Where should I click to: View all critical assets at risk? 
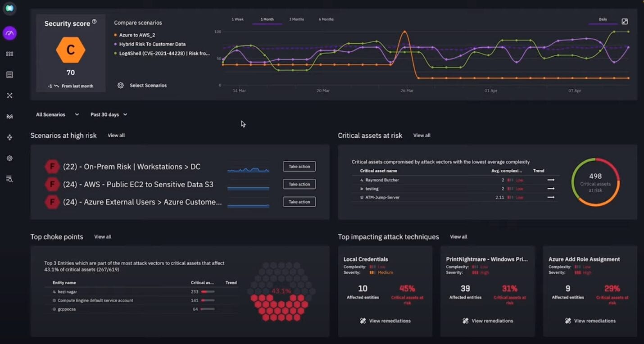[x=422, y=136]
